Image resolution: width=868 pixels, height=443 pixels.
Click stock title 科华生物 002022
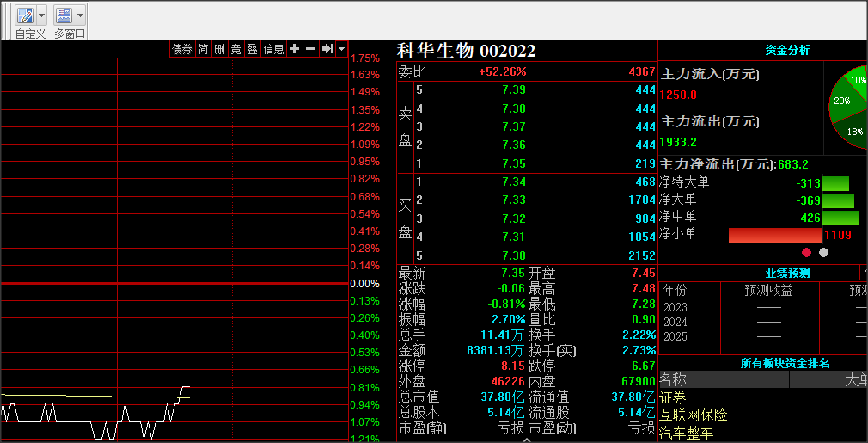tap(467, 51)
